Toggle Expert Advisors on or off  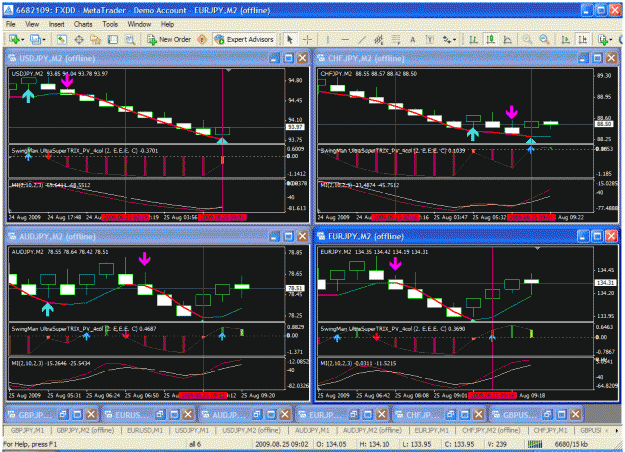click(244, 39)
